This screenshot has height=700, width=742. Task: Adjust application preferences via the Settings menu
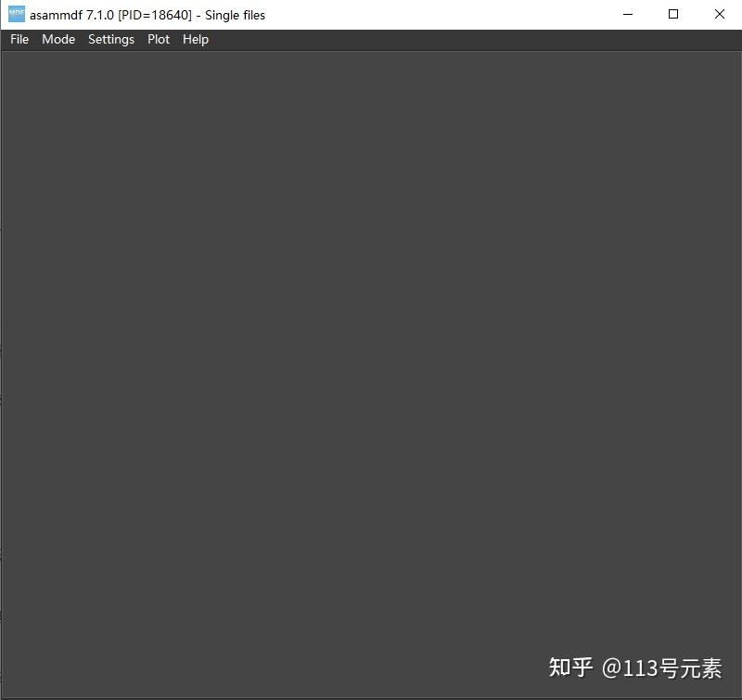pyautogui.click(x=110, y=39)
